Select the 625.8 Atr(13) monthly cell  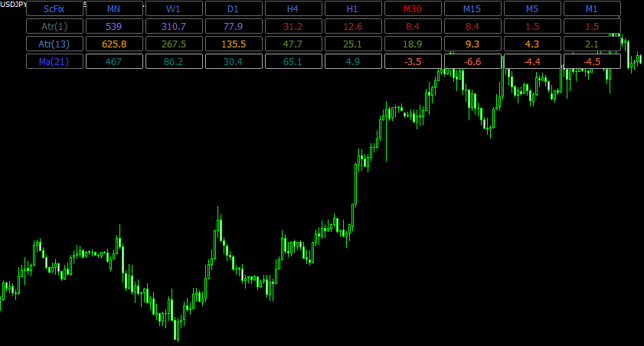click(114, 44)
